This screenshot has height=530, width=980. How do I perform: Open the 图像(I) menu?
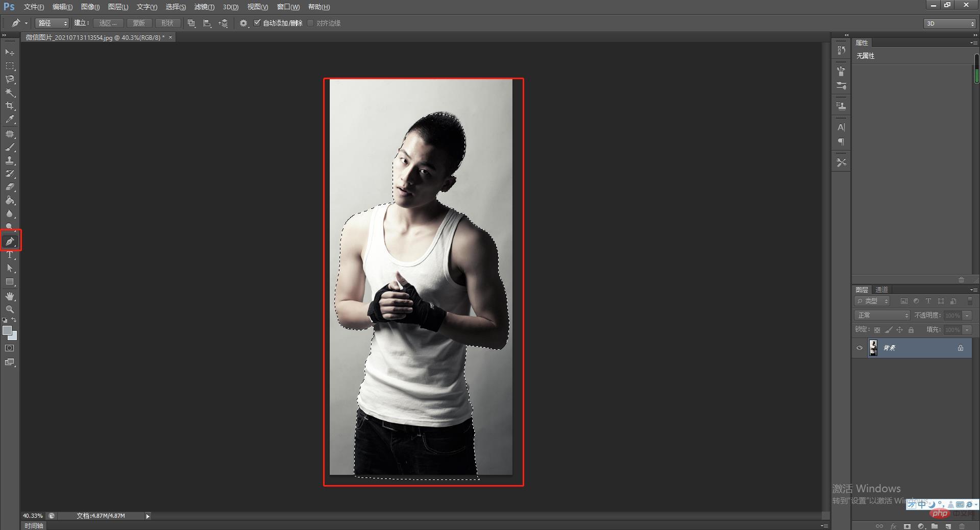[x=90, y=7]
